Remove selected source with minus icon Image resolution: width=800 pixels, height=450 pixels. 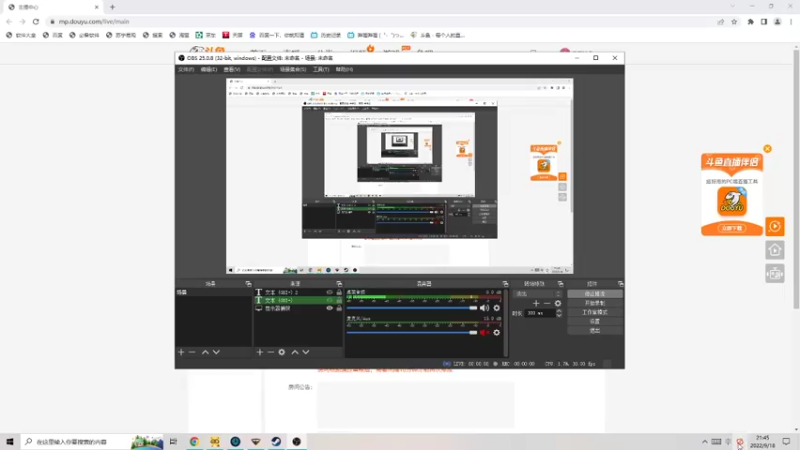[x=270, y=352]
